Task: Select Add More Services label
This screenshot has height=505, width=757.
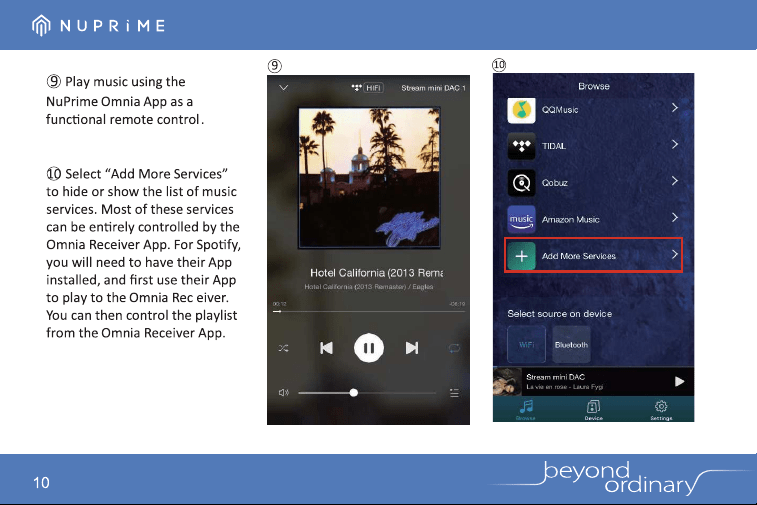Action: [x=579, y=256]
